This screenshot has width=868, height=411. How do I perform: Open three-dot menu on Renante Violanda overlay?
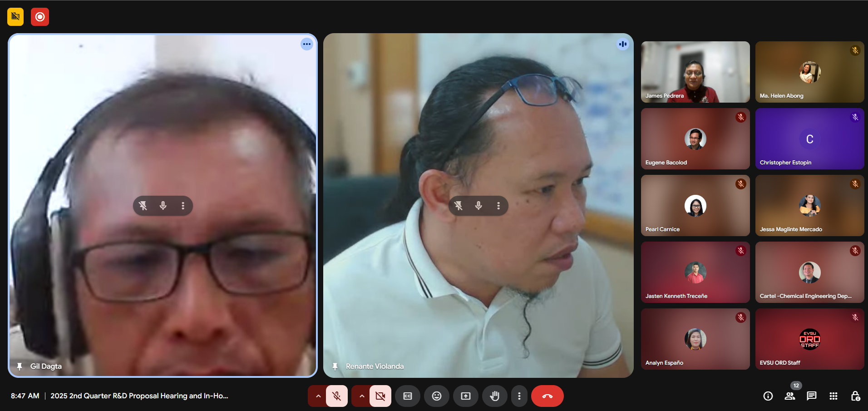pyautogui.click(x=498, y=206)
